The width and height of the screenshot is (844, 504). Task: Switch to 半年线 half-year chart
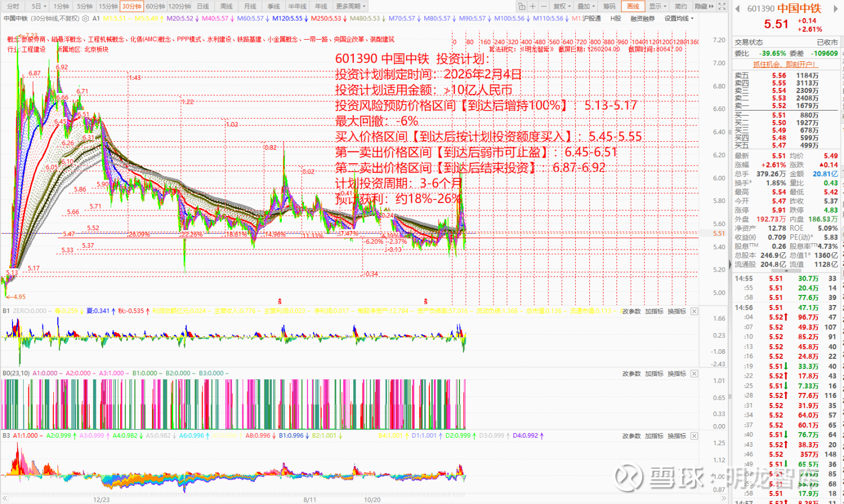coord(297,6)
